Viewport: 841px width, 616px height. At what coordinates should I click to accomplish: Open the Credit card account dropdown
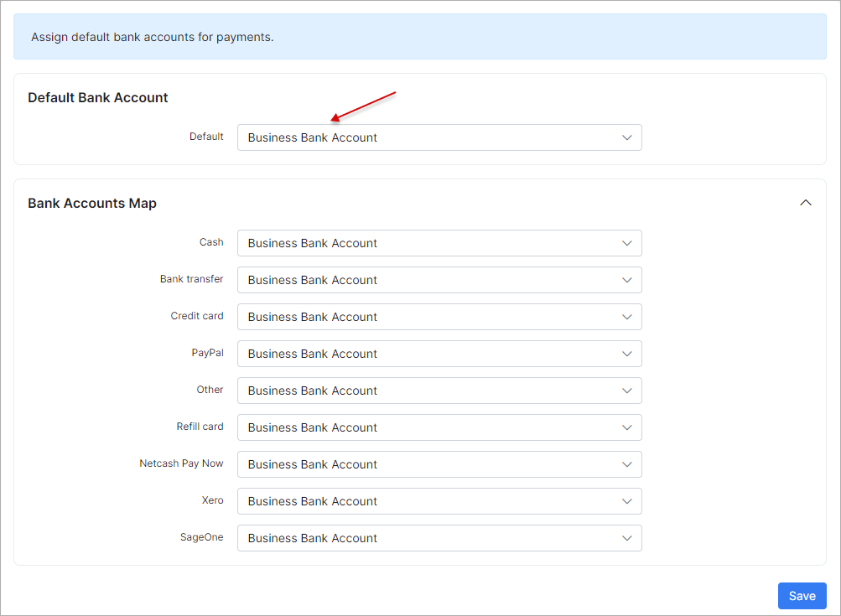click(439, 317)
